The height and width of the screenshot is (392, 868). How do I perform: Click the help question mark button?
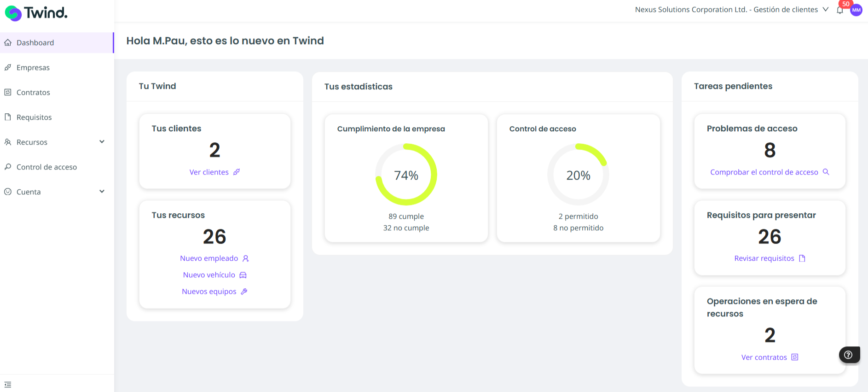coord(849,355)
